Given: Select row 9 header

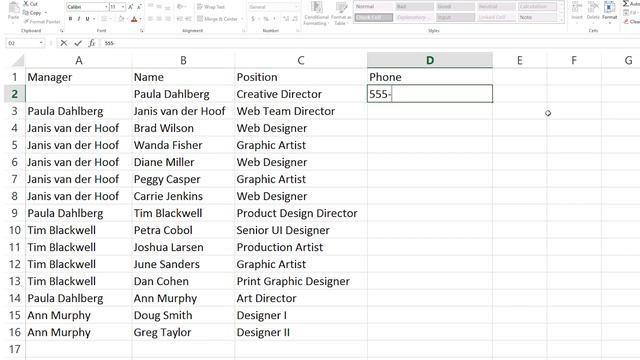Looking at the screenshot, I should pyautogui.click(x=14, y=213).
